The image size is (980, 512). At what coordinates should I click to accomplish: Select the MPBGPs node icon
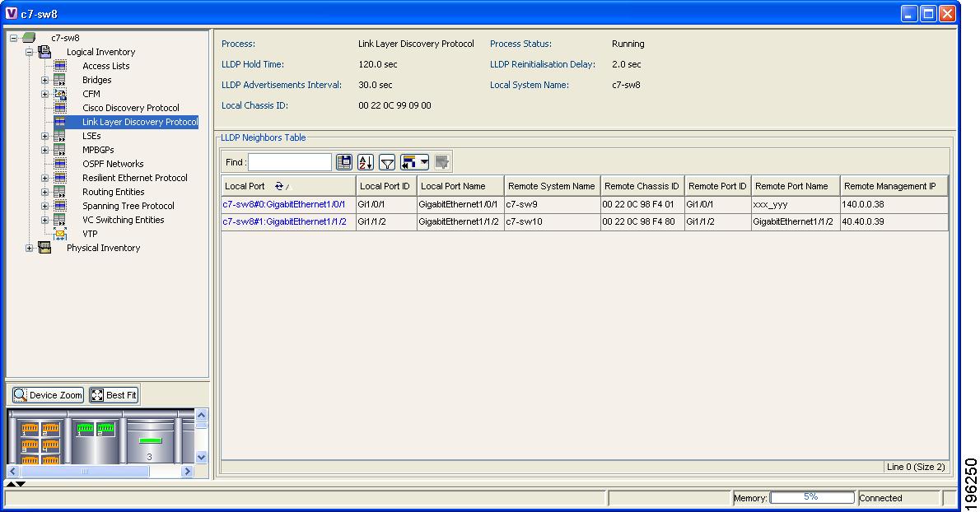point(60,150)
